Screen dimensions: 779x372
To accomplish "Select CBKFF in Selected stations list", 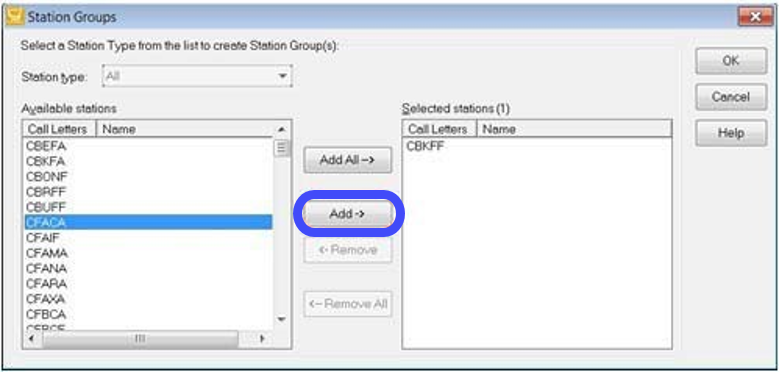I will coord(537,146).
